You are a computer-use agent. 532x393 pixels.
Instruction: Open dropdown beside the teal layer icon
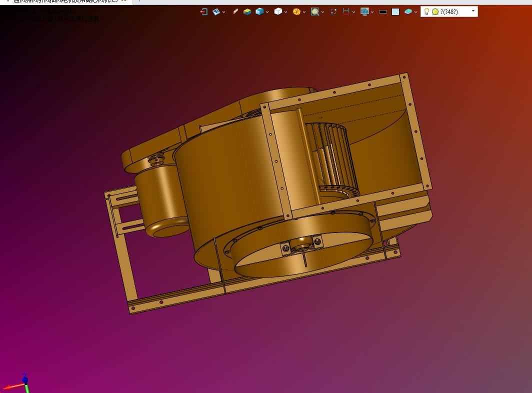(x=415, y=12)
